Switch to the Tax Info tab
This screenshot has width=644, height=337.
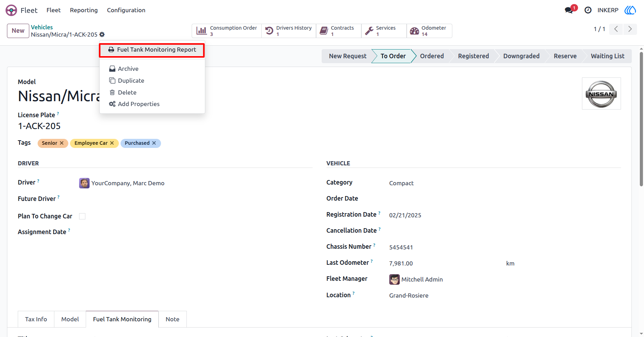pyautogui.click(x=36, y=319)
